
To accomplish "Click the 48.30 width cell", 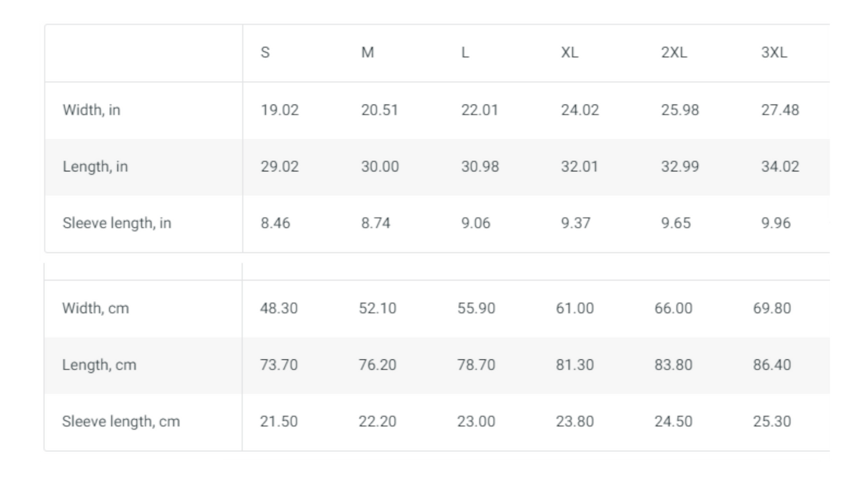I will coord(279,308).
